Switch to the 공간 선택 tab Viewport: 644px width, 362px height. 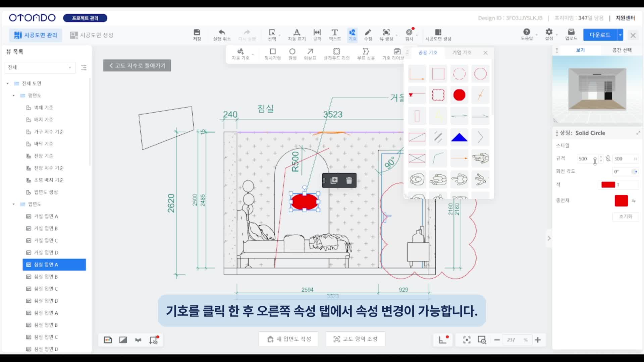tap(622, 50)
